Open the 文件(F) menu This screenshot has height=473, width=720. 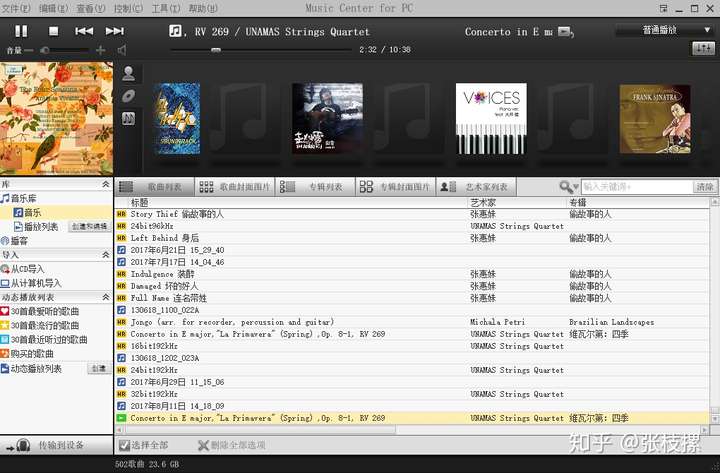click(x=17, y=8)
